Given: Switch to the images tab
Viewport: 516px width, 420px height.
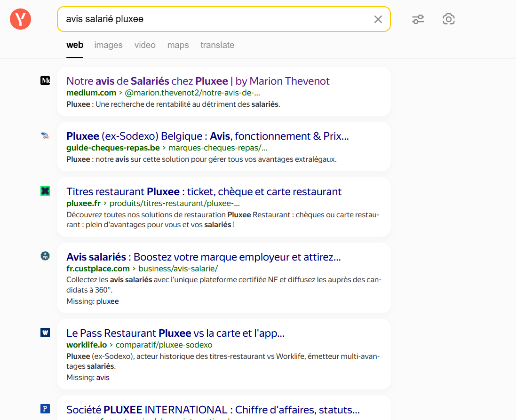Looking at the screenshot, I should (108, 45).
